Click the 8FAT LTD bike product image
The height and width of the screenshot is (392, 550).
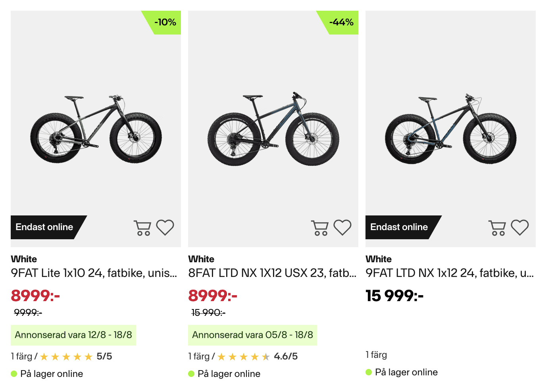click(x=273, y=129)
